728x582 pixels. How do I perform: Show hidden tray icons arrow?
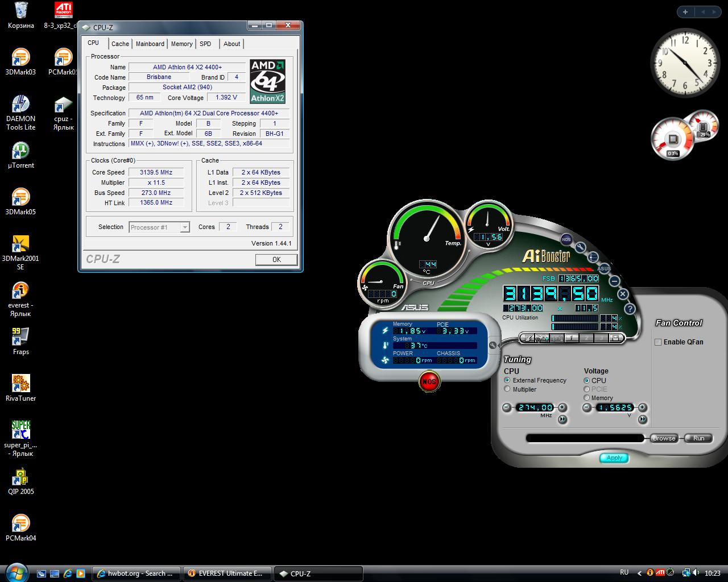pyautogui.click(x=639, y=573)
